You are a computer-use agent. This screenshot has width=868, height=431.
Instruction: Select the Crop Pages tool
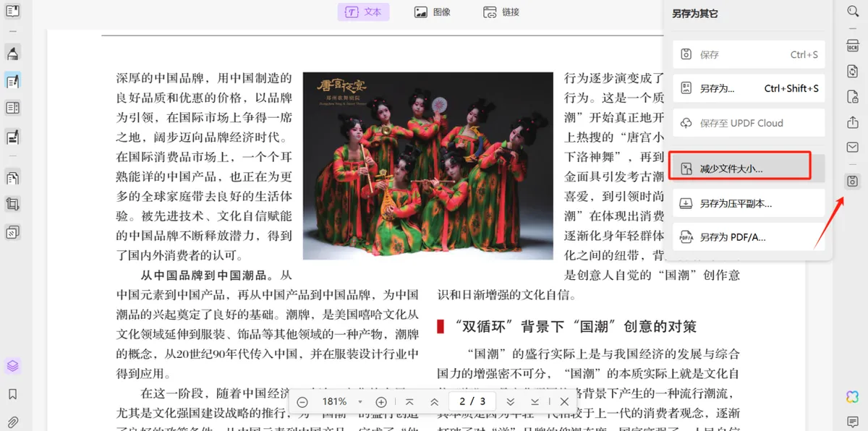pyautogui.click(x=12, y=205)
